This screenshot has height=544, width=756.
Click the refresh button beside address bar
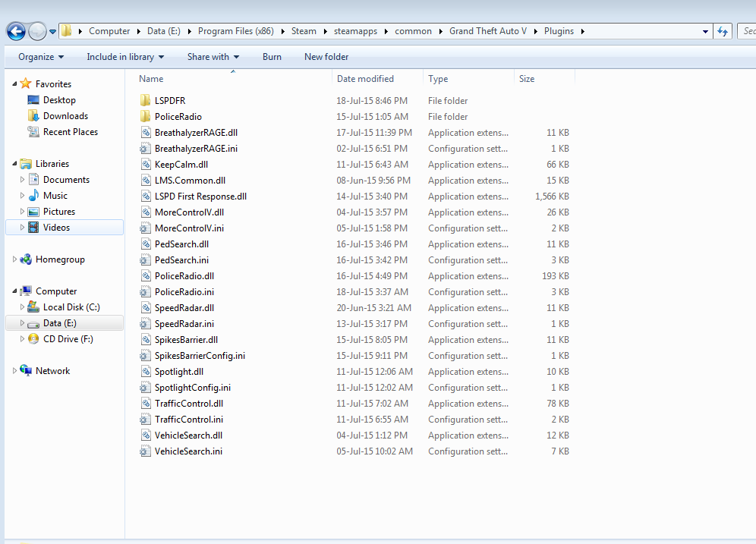click(x=723, y=31)
